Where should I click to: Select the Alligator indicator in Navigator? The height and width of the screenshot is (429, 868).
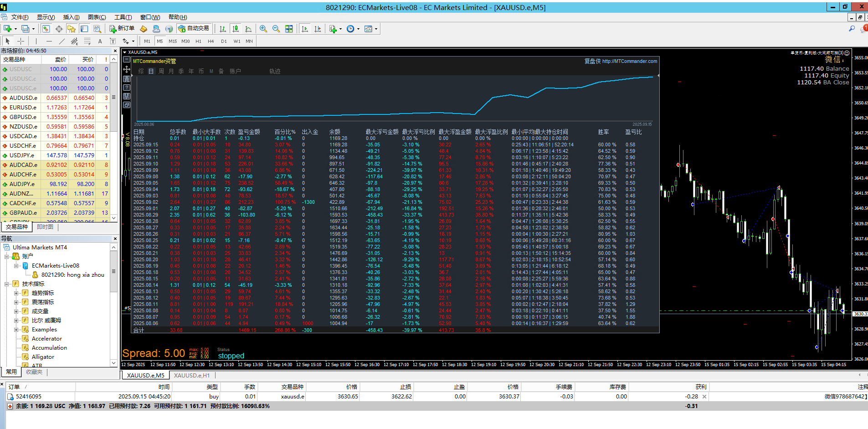pyautogui.click(x=43, y=357)
